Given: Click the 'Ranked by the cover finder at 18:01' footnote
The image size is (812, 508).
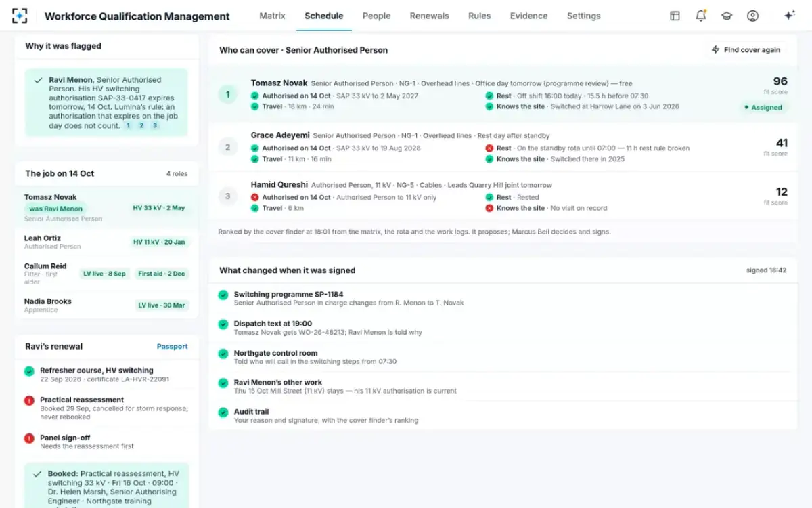Looking at the screenshot, I should point(414,232).
